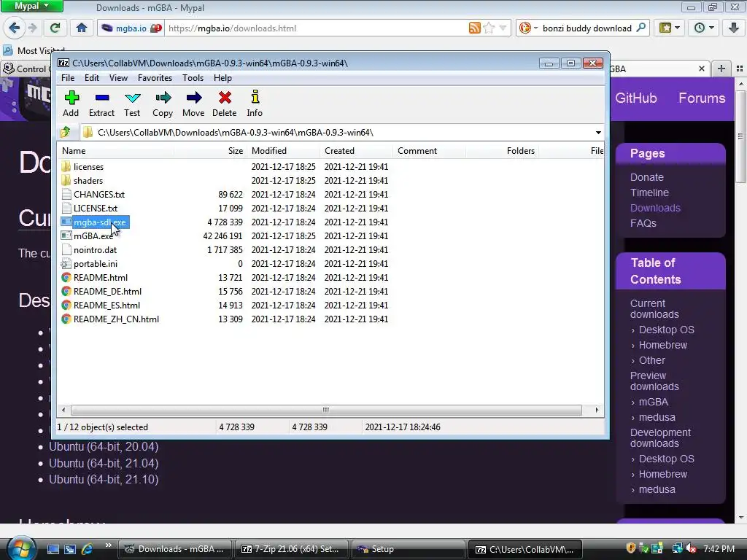Screen dimensions: 747x560
Task: Go up one folder level in 7-Zip
Action: [x=66, y=132]
